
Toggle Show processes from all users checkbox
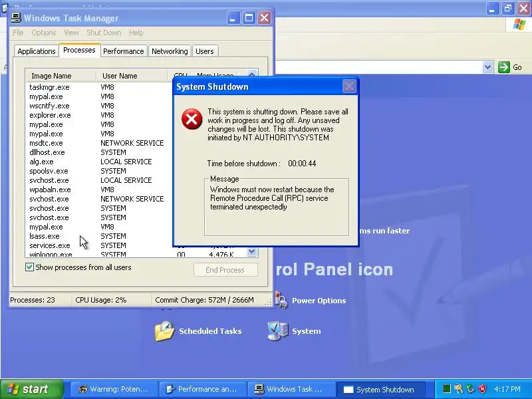point(29,267)
